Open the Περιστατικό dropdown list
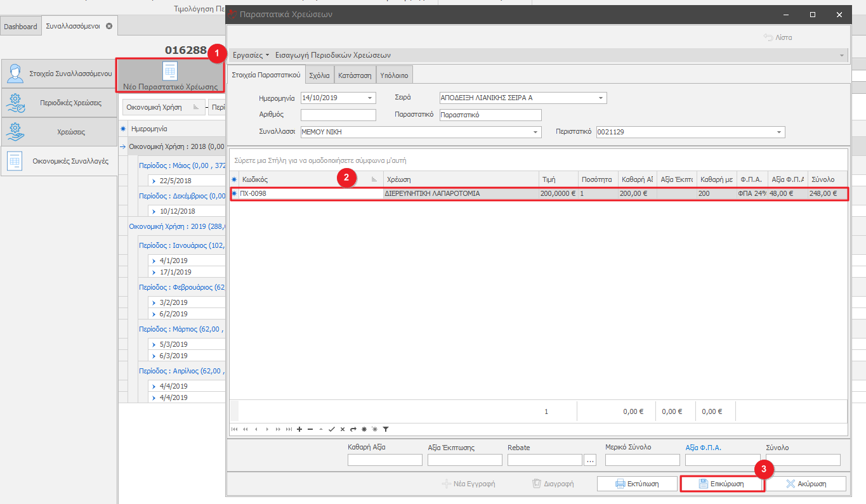Viewport: 866px width, 504px height. click(779, 132)
